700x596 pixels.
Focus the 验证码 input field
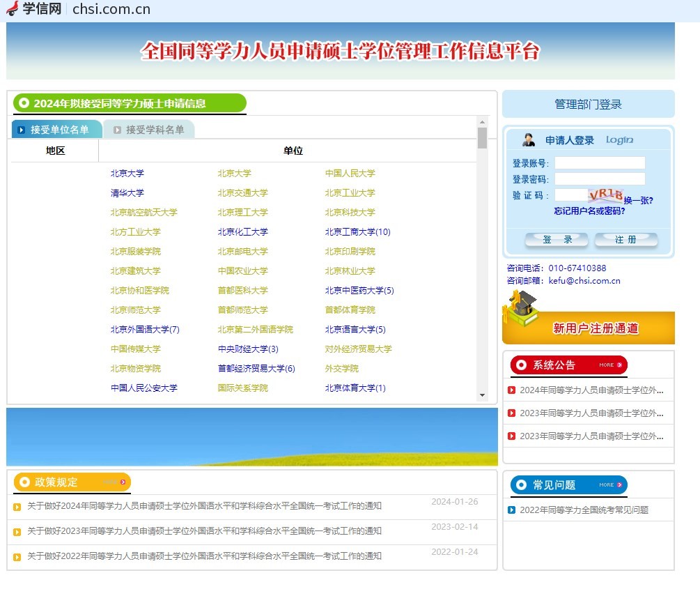571,194
